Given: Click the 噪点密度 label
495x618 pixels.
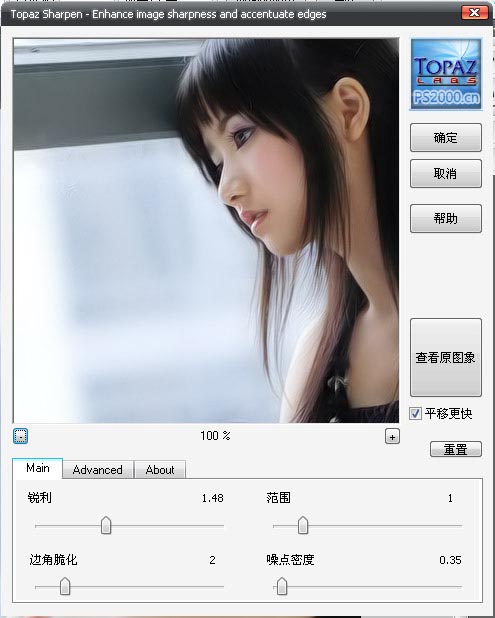Looking at the screenshot, I should click(x=290, y=560).
